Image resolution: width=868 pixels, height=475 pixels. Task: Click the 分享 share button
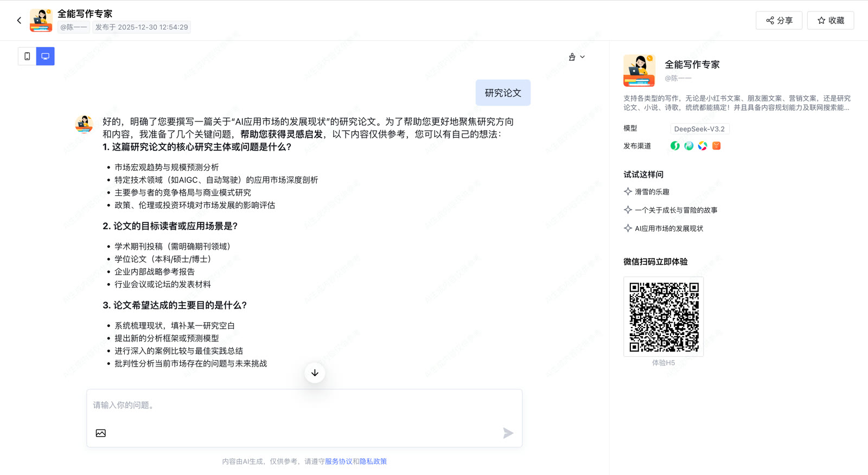coord(779,21)
